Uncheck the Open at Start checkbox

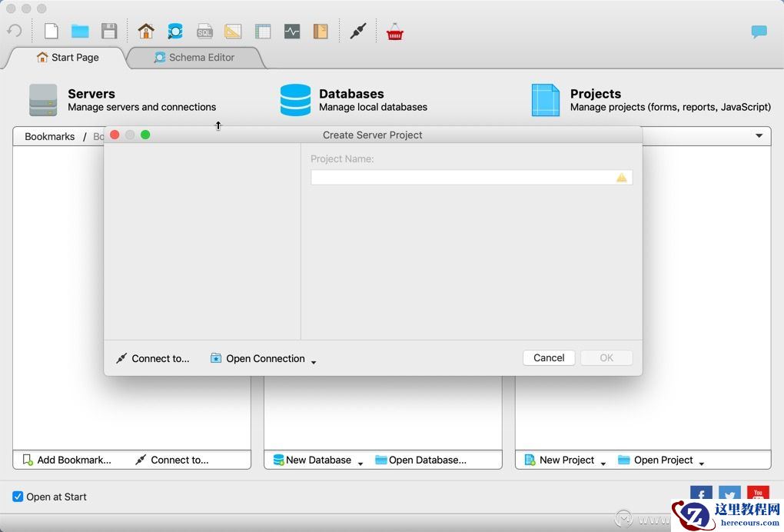18,497
